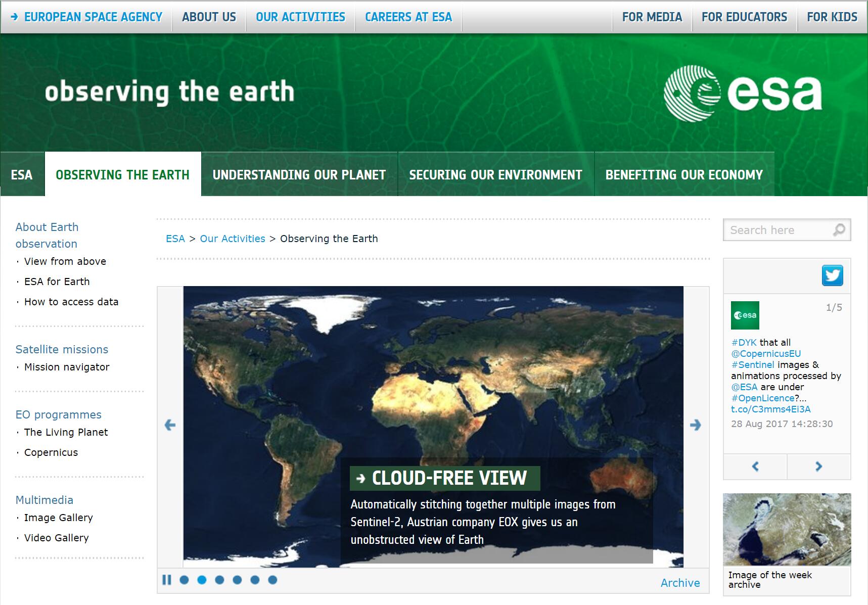Click Our Activities in the breadcrumb
The width and height of the screenshot is (868, 605).
[233, 239]
